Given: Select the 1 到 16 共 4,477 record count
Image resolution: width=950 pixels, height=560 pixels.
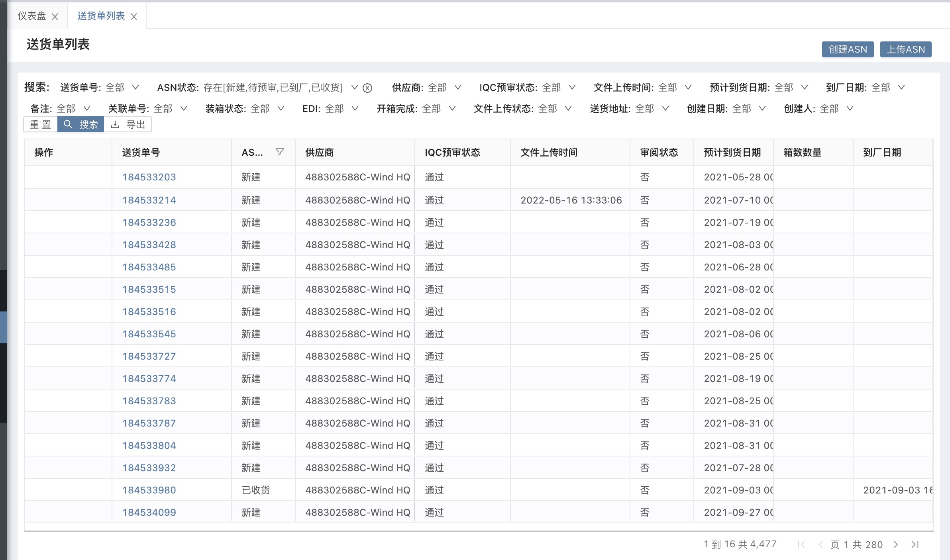Looking at the screenshot, I should (740, 544).
